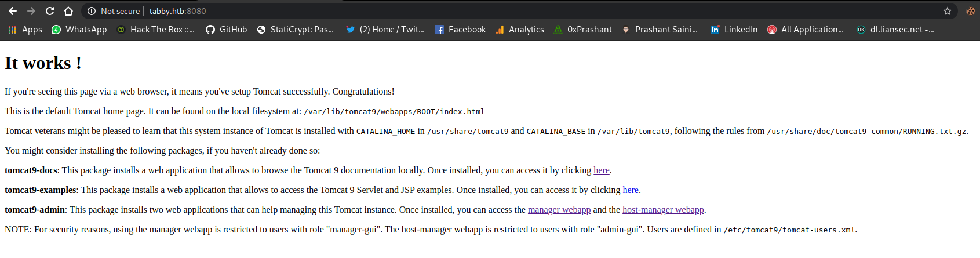Open the manager webapp link
The height and width of the screenshot is (258, 980).
(559, 210)
